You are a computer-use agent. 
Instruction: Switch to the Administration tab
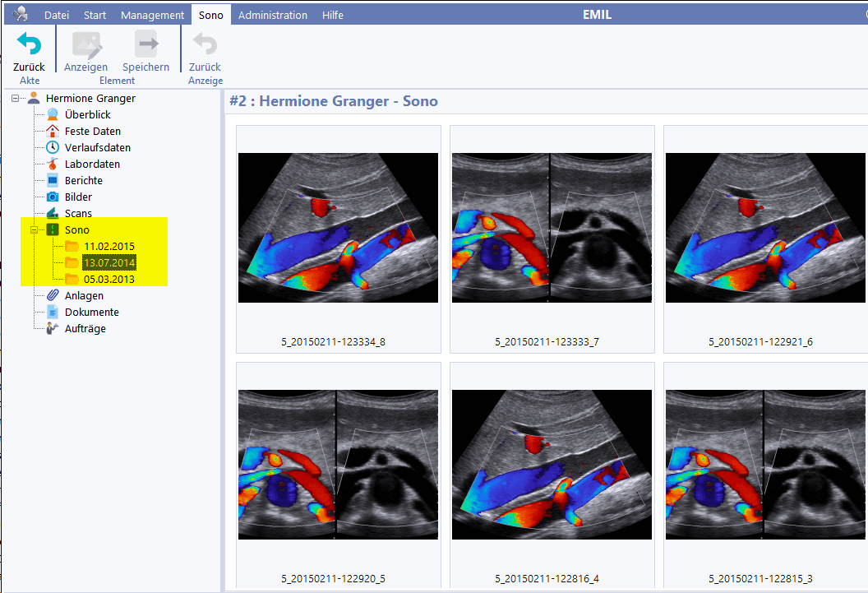pyautogui.click(x=273, y=15)
